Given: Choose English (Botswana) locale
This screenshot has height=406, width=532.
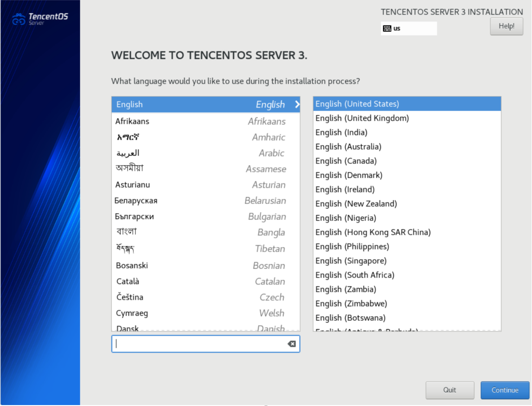Looking at the screenshot, I should pyautogui.click(x=407, y=317).
